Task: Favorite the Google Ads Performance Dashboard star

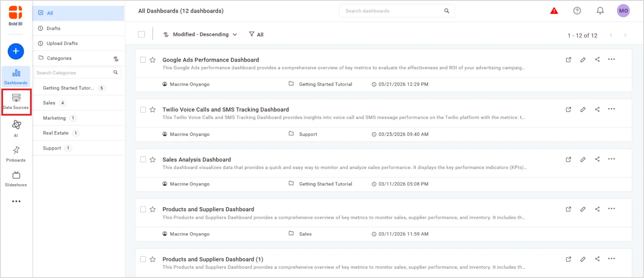Action: point(153,60)
